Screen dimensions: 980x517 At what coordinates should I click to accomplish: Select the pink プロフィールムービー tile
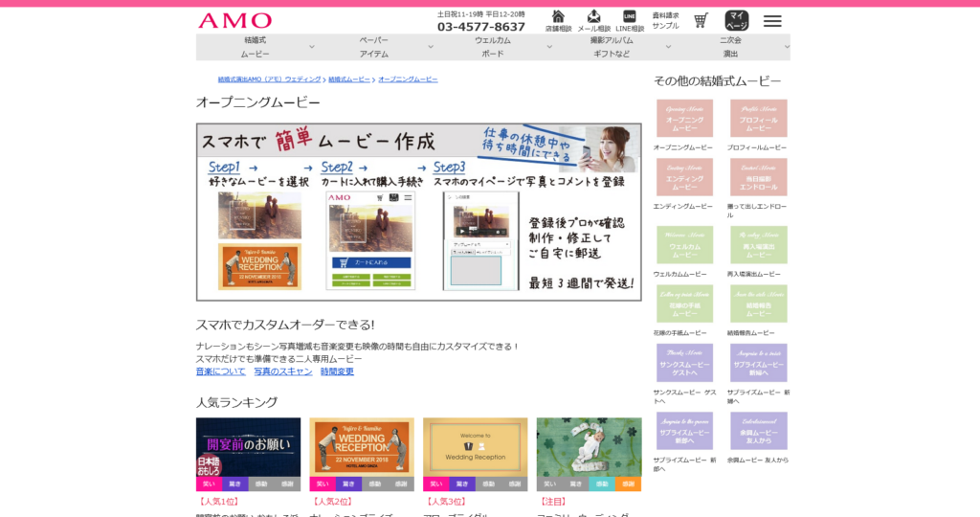pos(758,119)
